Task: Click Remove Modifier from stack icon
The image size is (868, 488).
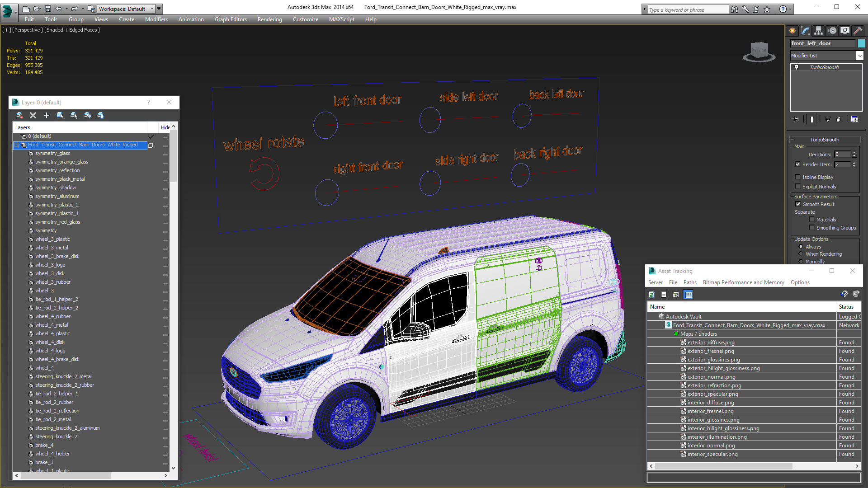Action: tap(839, 119)
